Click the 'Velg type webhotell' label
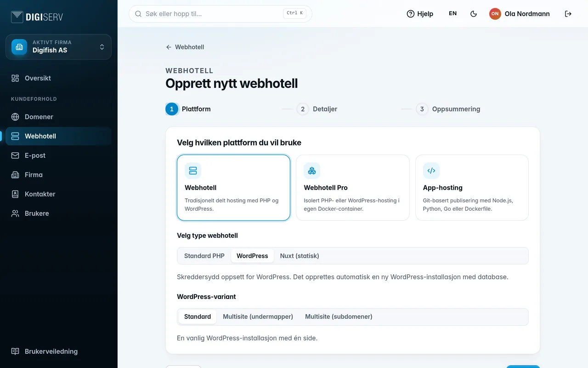The height and width of the screenshot is (368, 588). 207,236
